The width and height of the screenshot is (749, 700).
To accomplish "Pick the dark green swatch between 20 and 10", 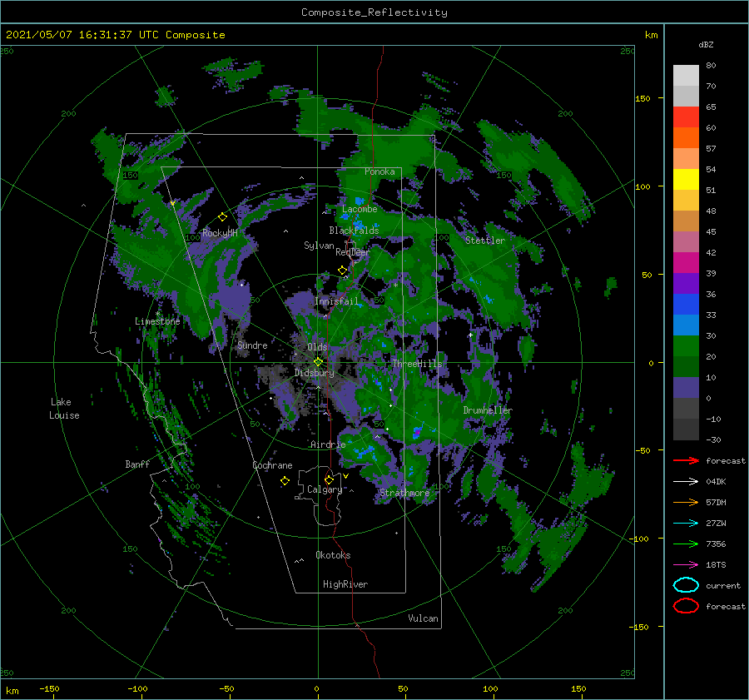I will [686, 366].
